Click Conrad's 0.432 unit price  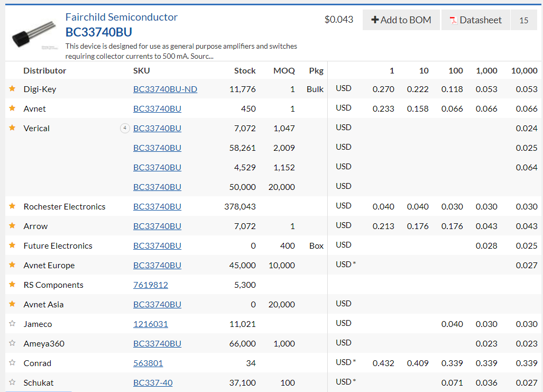pyautogui.click(x=383, y=363)
